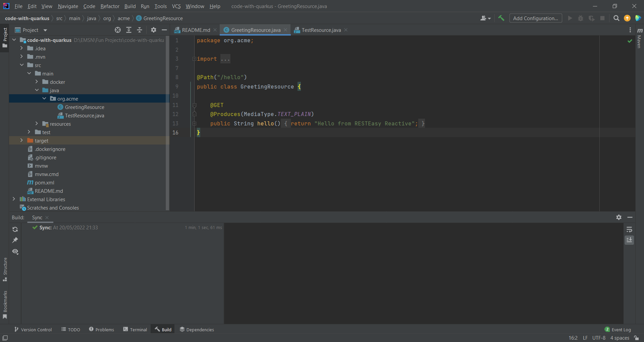644x342 pixels.
Task: Open Version Control tool window
Action: pos(33,330)
